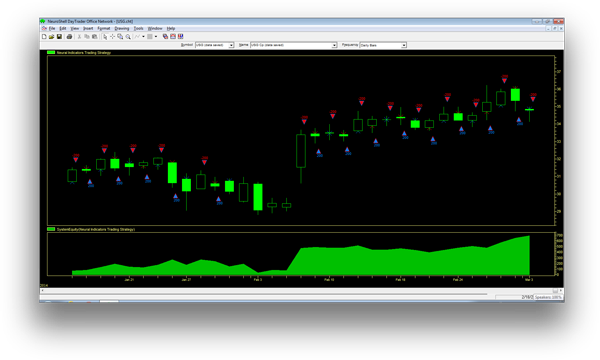Open the line drawing tool dropdown arrow
The height and width of the screenshot is (360, 600).
pos(143,37)
